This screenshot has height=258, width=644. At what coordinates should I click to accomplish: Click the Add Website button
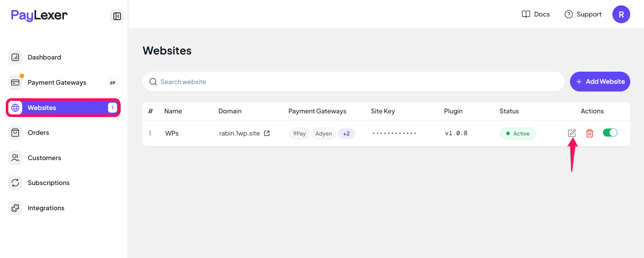click(x=600, y=82)
